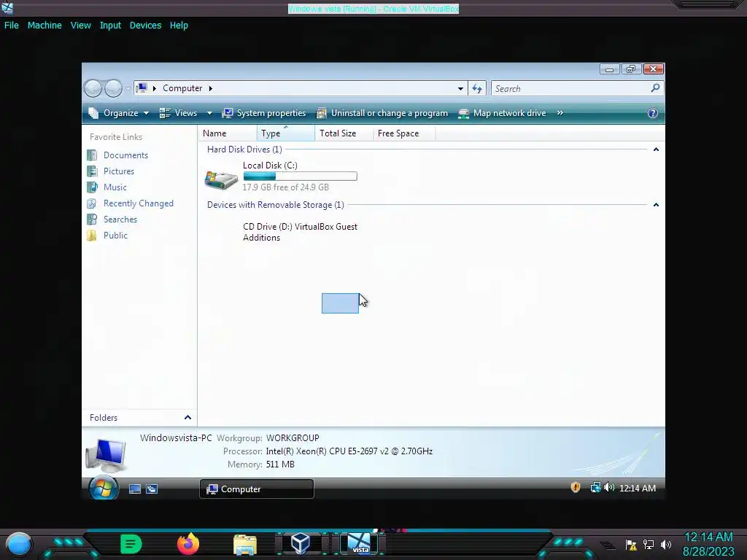Open Public favorite link
Screen dimensions: 747x560
(115, 236)
